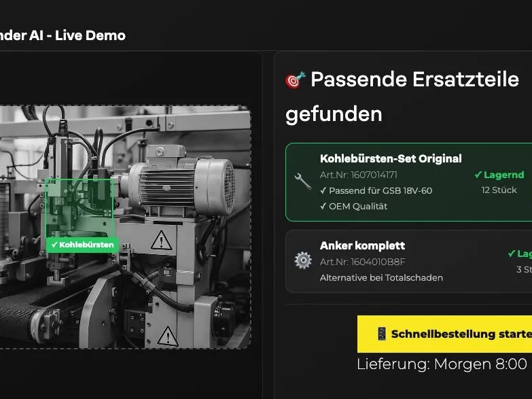Click the green highlighted detection box on machine

pos(79,209)
